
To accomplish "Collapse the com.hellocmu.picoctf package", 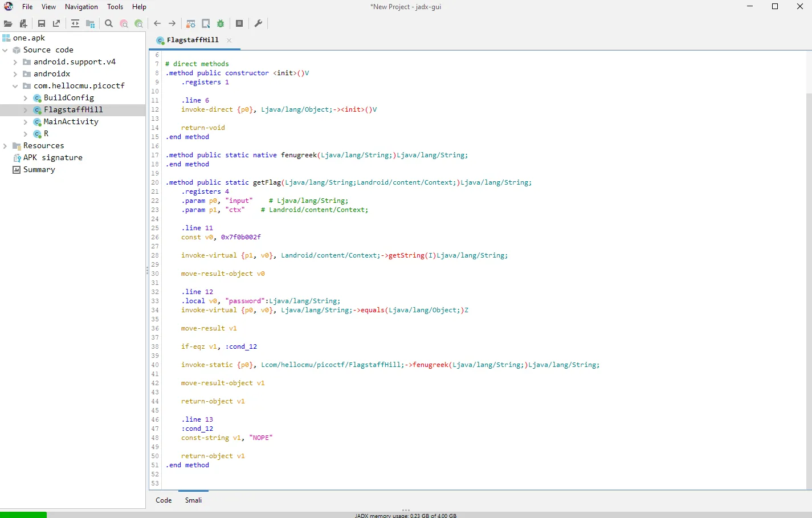I will (x=15, y=86).
